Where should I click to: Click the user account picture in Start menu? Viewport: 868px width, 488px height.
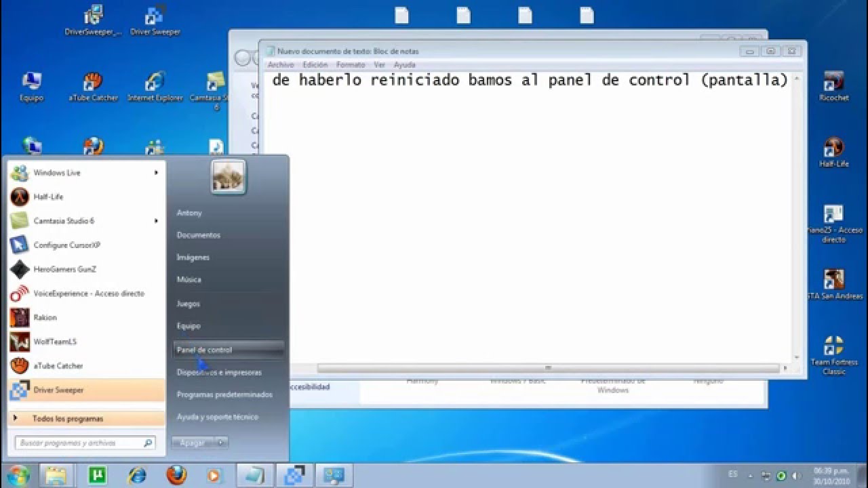click(x=228, y=177)
